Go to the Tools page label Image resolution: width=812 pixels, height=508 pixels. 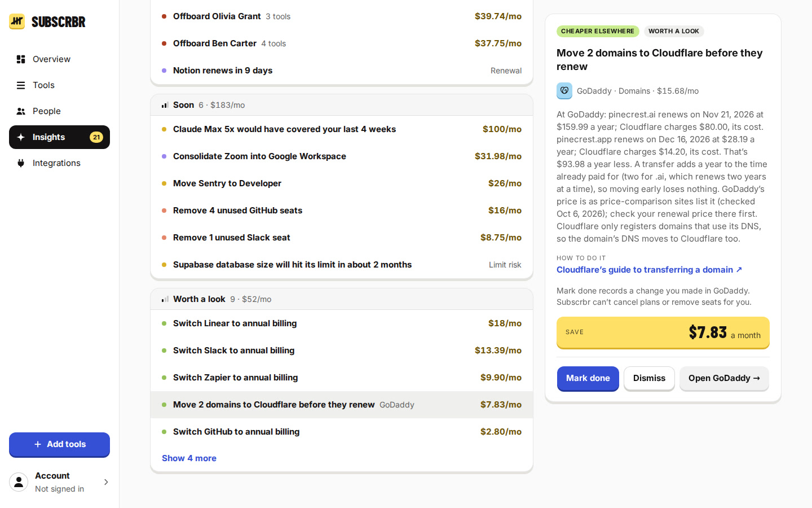click(x=43, y=85)
